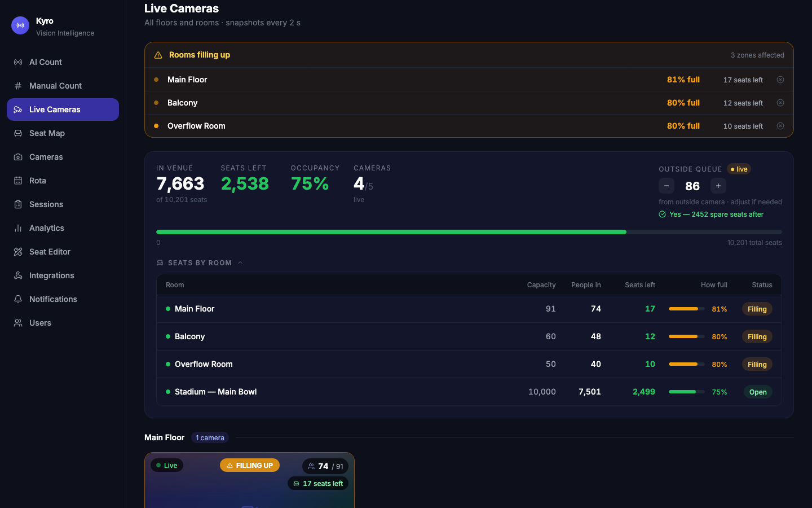812x508 pixels.
Task: Click the Balcony Filling status badge
Action: click(x=757, y=337)
